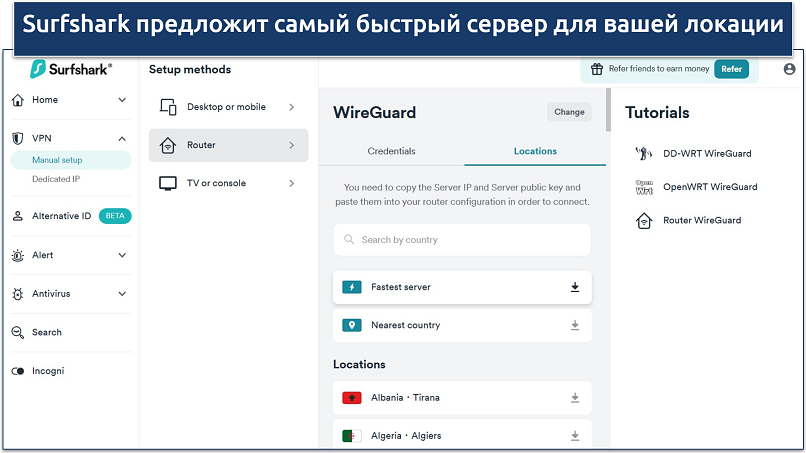
Task: Click the magnifier icon in the country search
Action: click(x=349, y=240)
